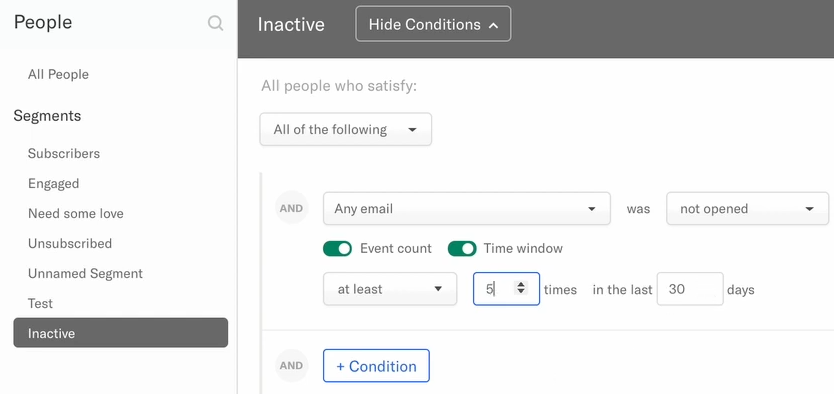Add a new condition with + Condition
This screenshot has width=834, height=394.
click(376, 366)
